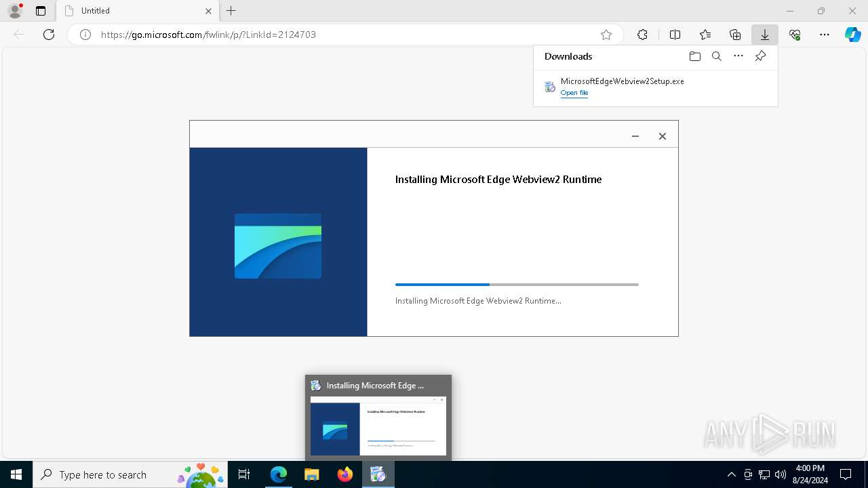Close the Webview2 installer window
Screen dimensions: 868x488
(663, 136)
